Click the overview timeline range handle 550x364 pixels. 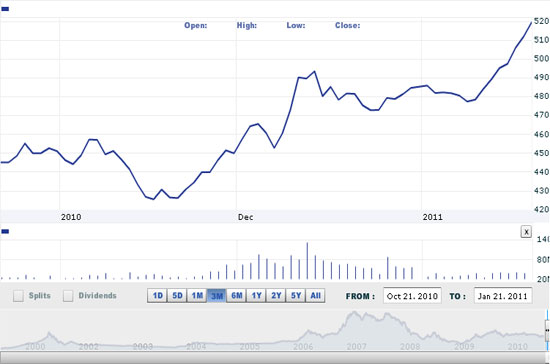pyautogui.click(x=547, y=330)
